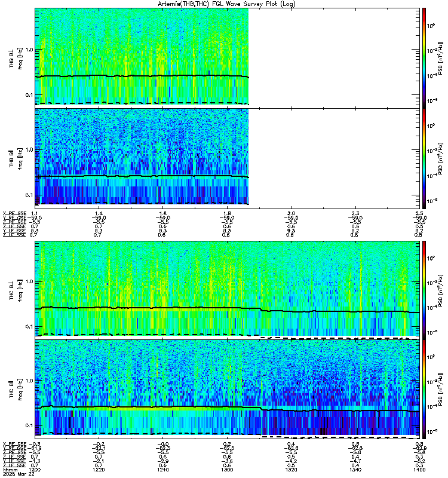Click the '1400' time tick label
448x478 pixels.
click(x=419, y=470)
